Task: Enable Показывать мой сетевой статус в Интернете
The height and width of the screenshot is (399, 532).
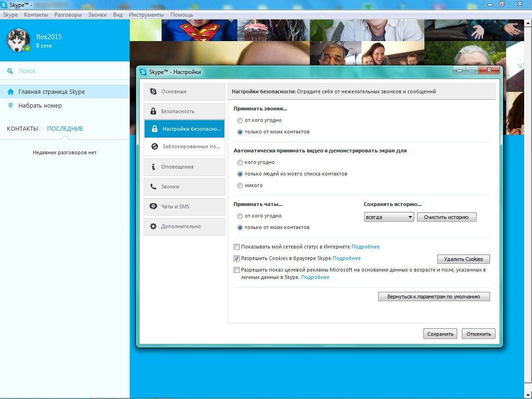Action: click(237, 247)
